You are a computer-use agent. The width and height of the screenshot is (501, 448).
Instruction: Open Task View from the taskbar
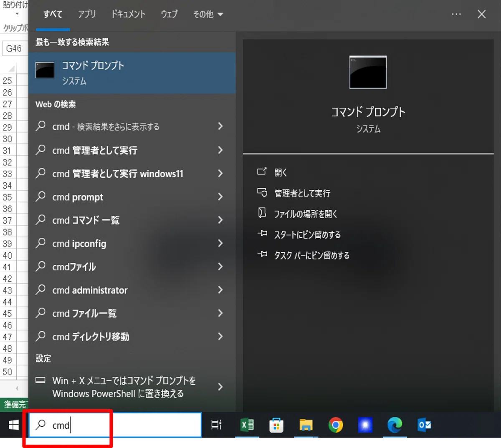(x=216, y=425)
